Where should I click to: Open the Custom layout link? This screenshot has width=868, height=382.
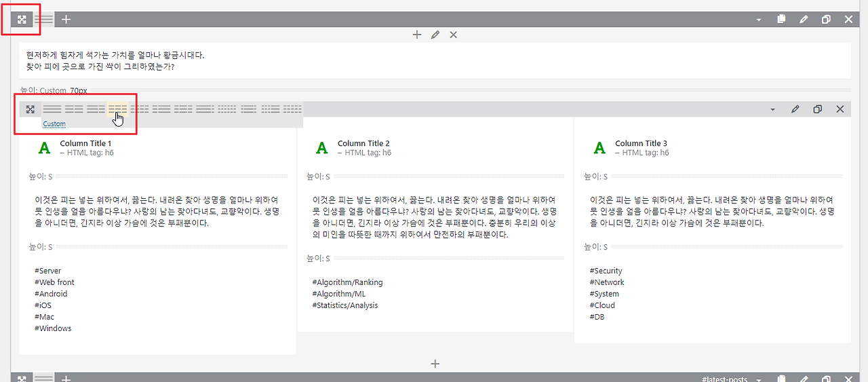pos(54,123)
